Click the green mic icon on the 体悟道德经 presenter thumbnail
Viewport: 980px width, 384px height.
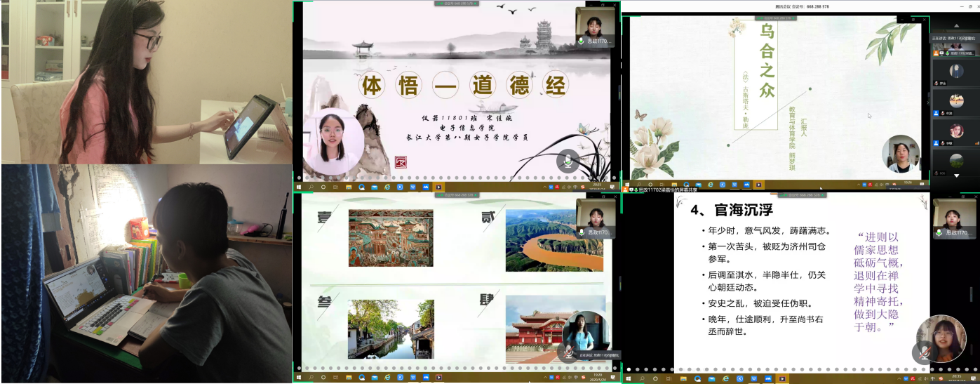[x=581, y=41]
